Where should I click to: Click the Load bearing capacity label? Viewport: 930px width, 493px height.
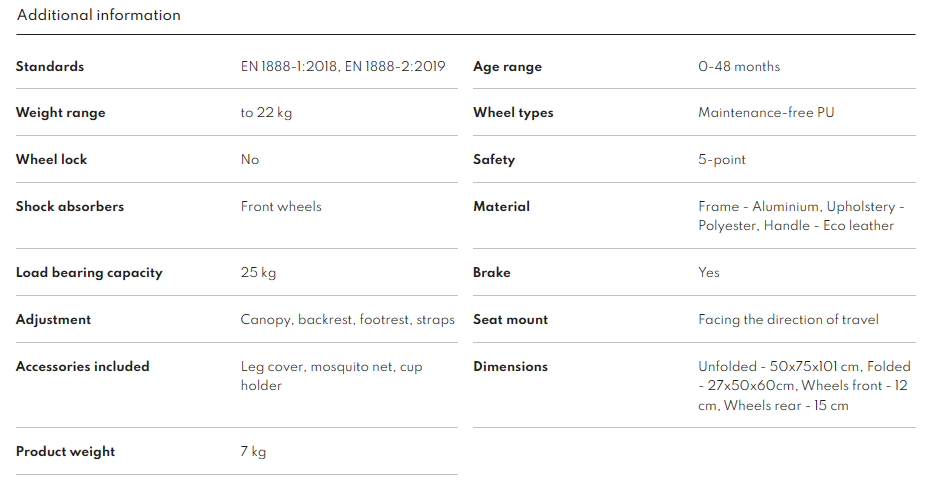tap(89, 273)
